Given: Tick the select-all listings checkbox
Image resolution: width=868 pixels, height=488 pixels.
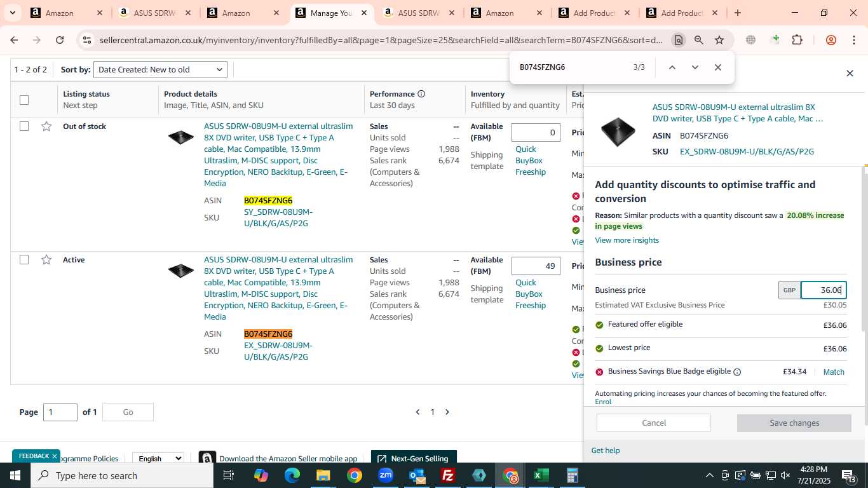Looking at the screenshot, I should tap(24, 100).
